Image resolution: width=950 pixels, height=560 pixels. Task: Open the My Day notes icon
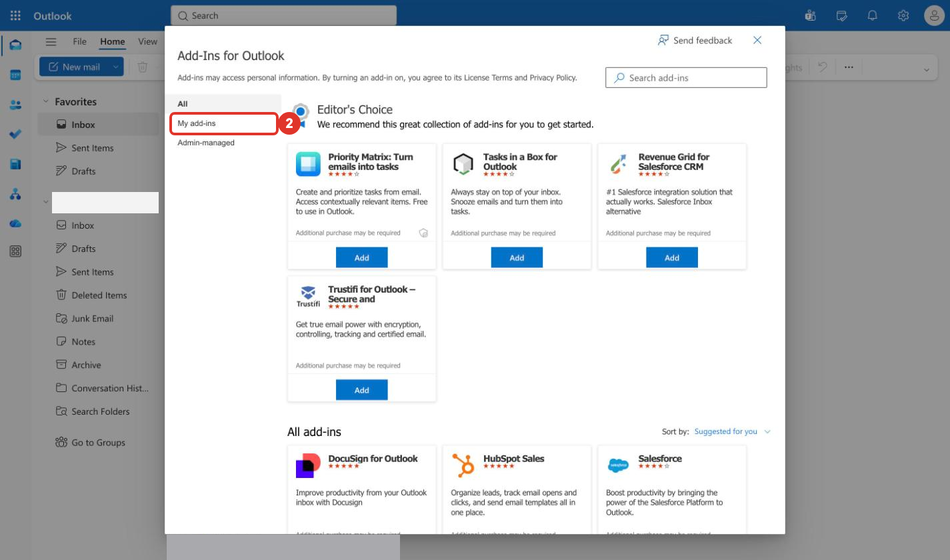841,15
